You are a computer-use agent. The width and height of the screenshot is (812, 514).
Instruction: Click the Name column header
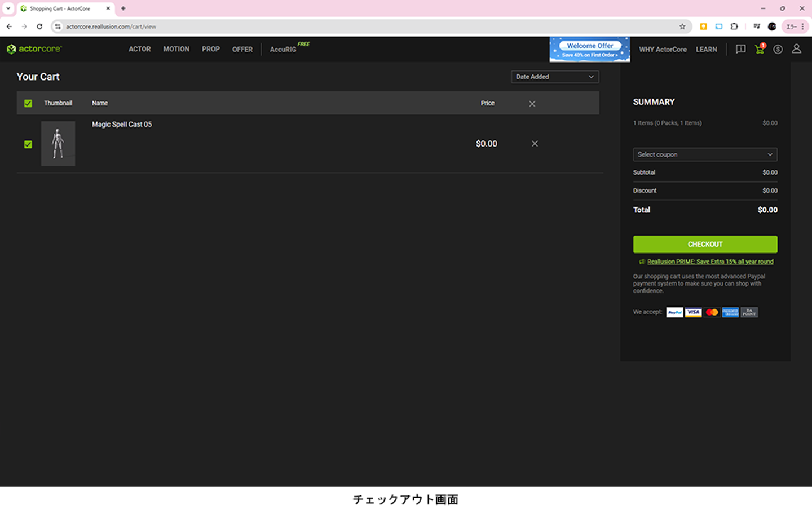click(x=100, y=103)
